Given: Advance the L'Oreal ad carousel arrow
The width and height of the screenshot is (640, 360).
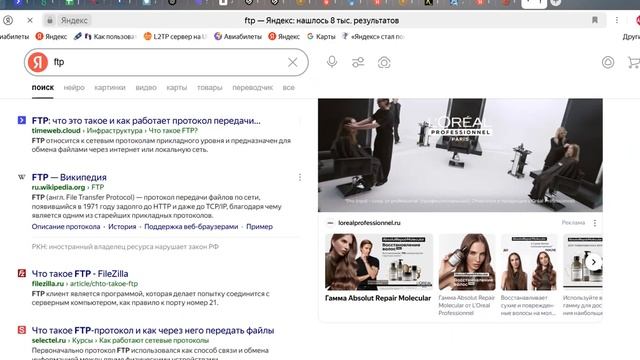Looking at the screenshot, I should click(594, 262).
